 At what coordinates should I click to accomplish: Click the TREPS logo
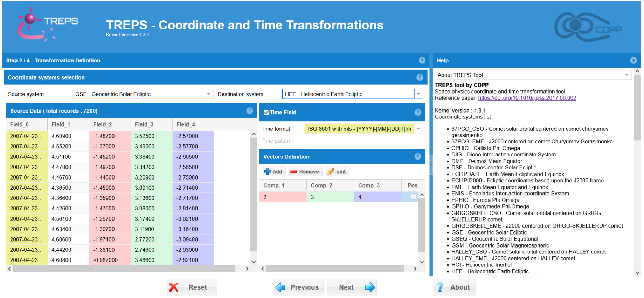point(48,24)
